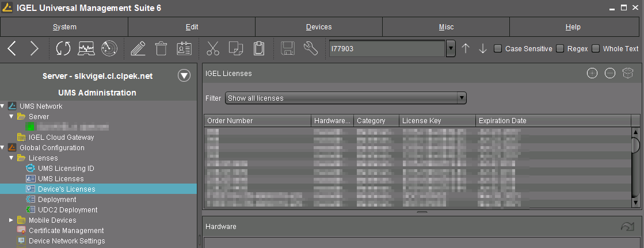Sort by Category column header
Screen dimensions: 644x248
(376, 121)
